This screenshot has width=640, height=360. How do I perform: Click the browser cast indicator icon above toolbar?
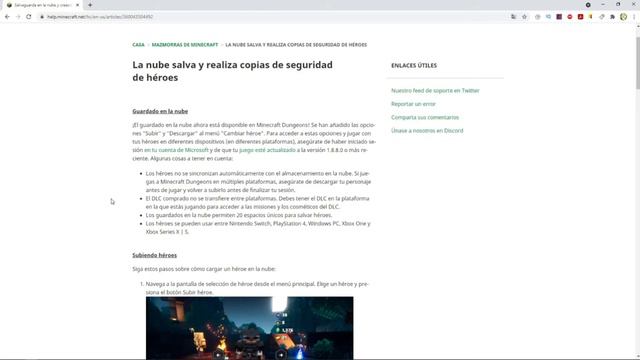coord(588,5)
